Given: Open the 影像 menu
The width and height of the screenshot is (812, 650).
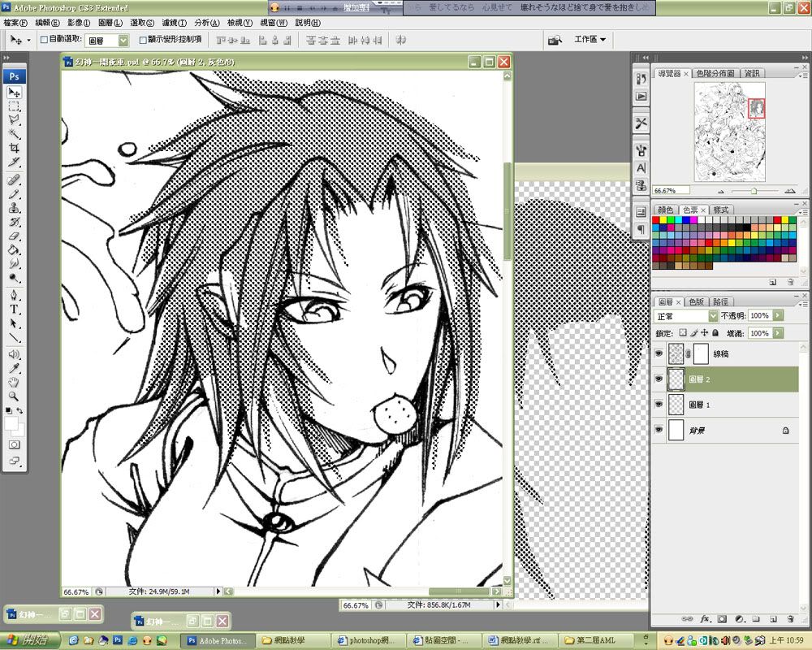Looking at the screenshot, I should (79, 23).
